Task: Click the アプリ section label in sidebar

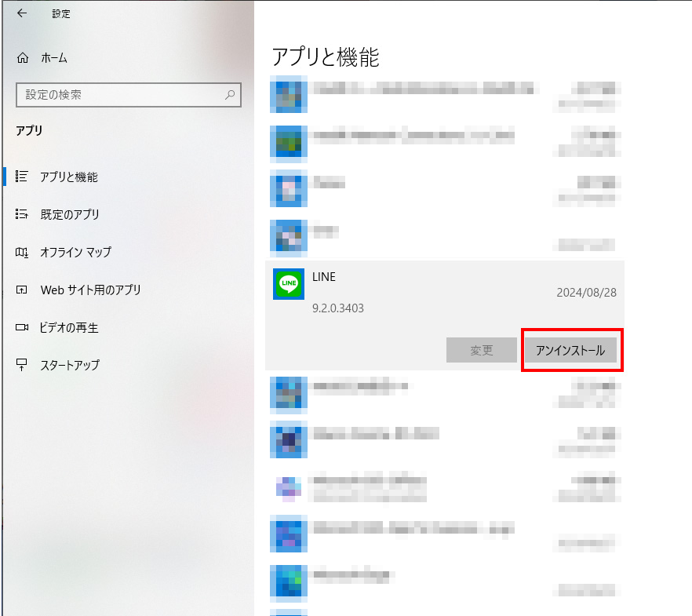Action: click(x=29, y=130)
